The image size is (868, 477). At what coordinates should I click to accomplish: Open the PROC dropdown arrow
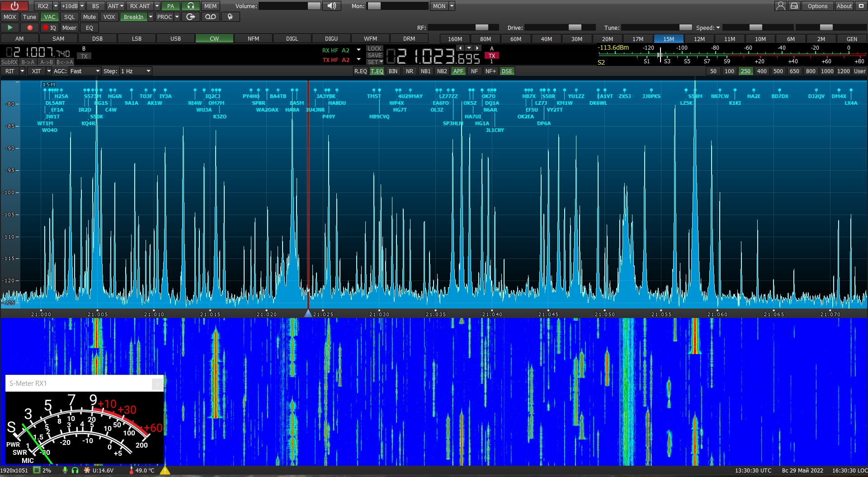tap(177, 17)
